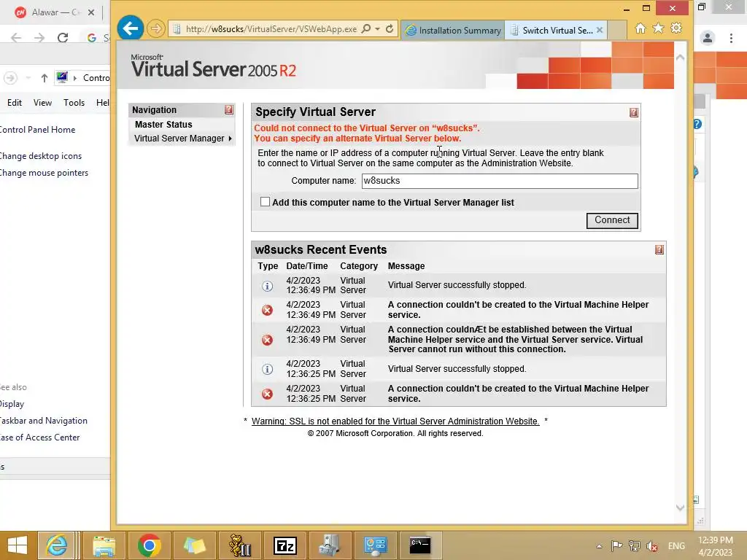Click error icon of connection couldn't be established event
Image resolution: width=747 pixels, height=560 pixels.
267,340
